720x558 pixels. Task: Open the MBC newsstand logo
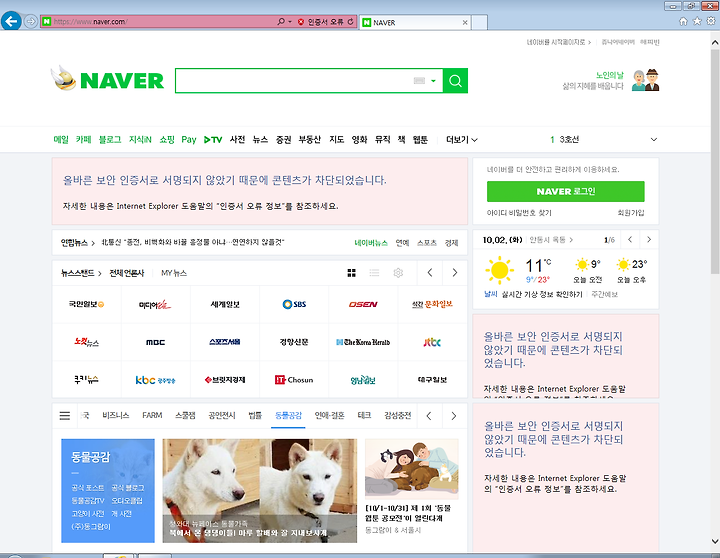tap(155, 342)
